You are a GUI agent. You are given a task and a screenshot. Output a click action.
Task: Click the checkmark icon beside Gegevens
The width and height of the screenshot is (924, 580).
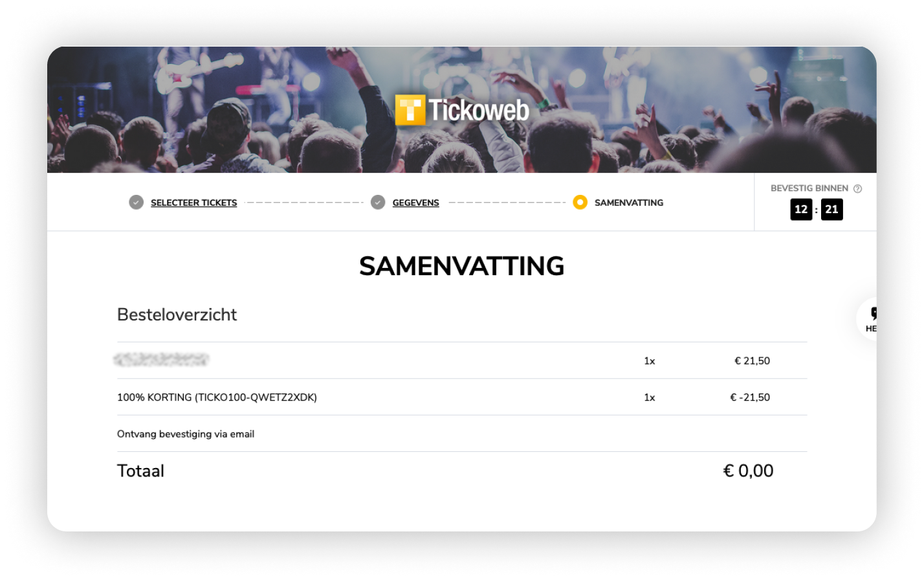[378, 203]
